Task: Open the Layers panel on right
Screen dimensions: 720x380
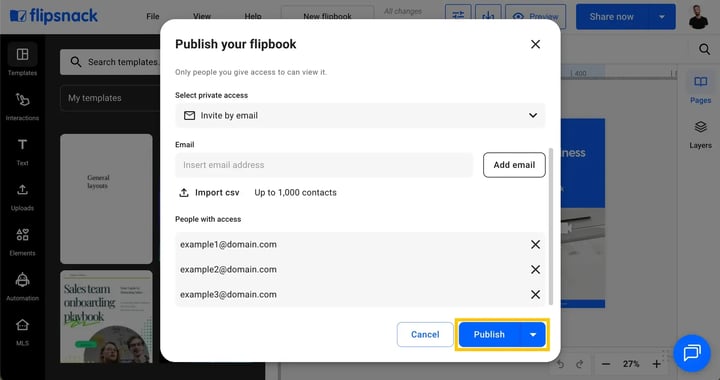Action: point(700,134)
